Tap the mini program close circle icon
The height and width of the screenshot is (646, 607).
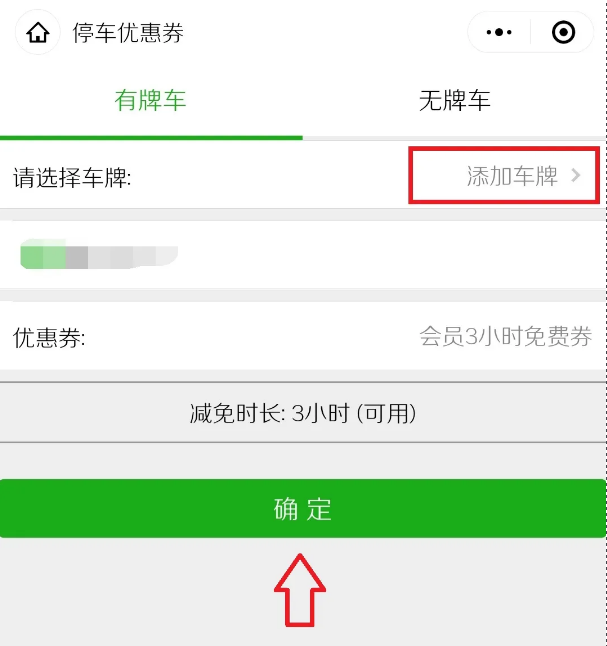563,32
